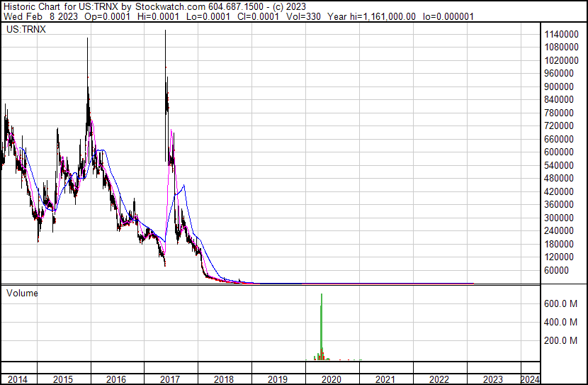This screenshot has width=588, height=385.
Task: Select the 2014 year label
Action: (18, 379)
